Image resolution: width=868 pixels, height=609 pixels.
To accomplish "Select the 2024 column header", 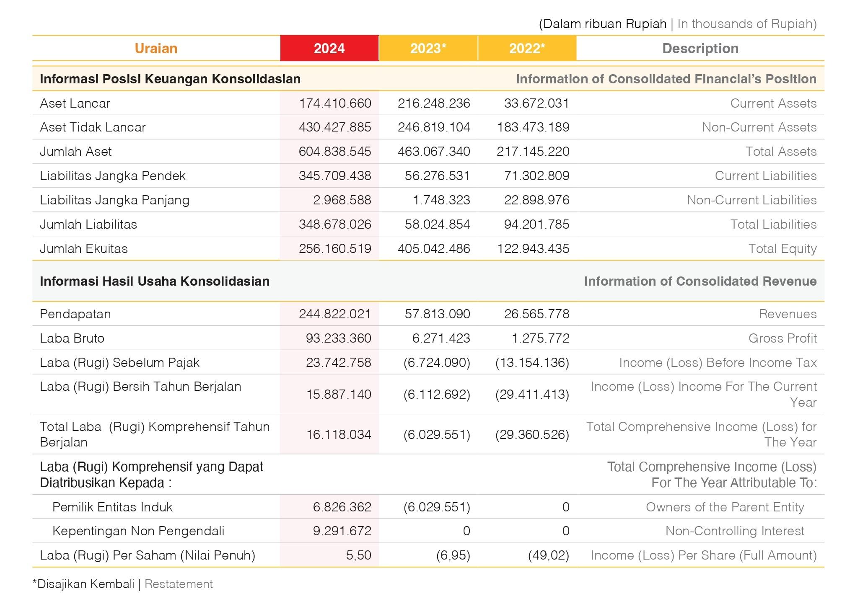I will 329,49.
